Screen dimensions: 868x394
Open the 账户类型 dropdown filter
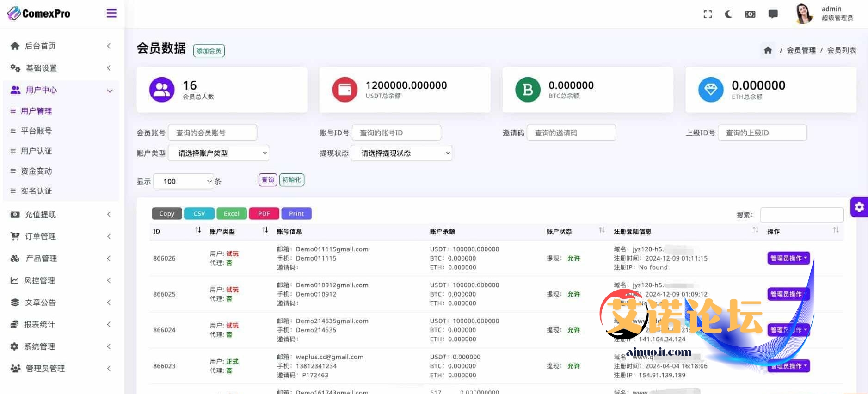pyautogui.click(x=218, y=153)
